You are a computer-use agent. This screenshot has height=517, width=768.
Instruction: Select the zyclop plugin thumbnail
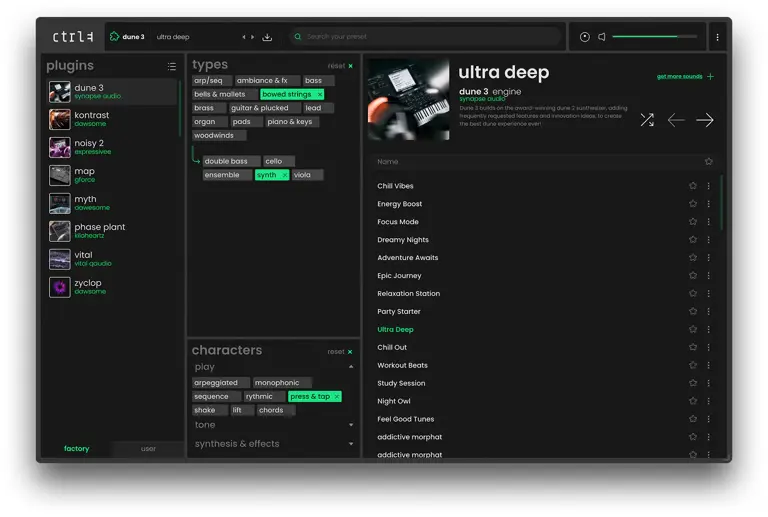(x=60, y=287)
